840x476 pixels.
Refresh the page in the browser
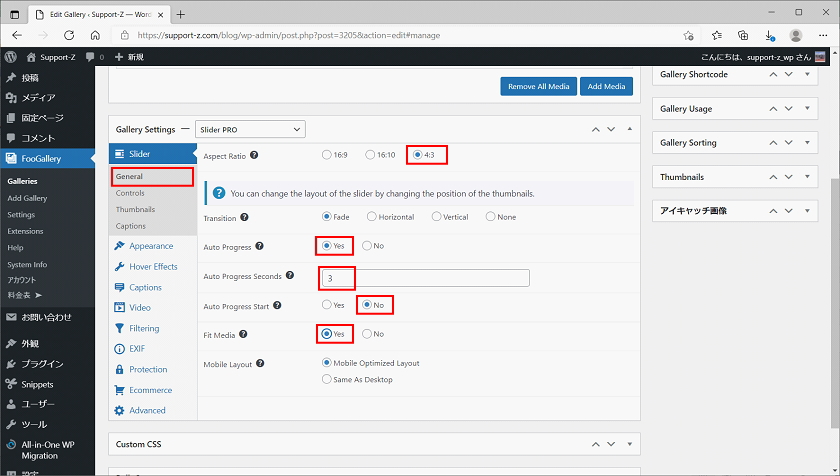[x=69, y=34]
